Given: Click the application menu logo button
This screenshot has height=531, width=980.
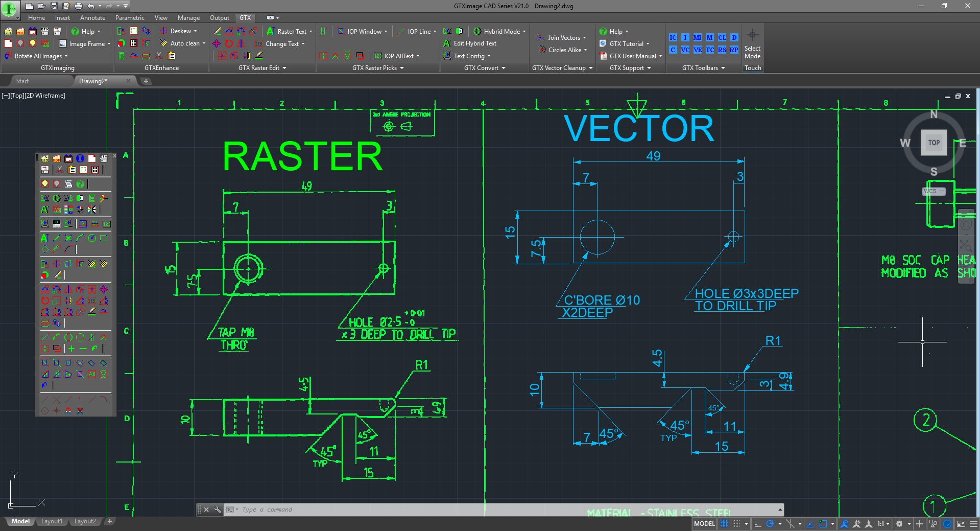Looking at the screenshot, I should click(x=10, y=9).
